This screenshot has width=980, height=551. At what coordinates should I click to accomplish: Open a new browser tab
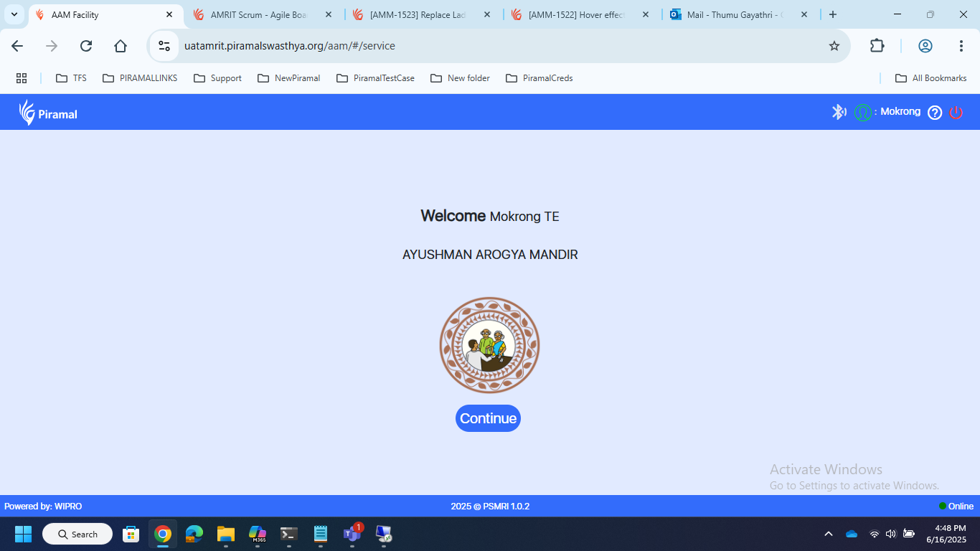(x=833, y=14)
